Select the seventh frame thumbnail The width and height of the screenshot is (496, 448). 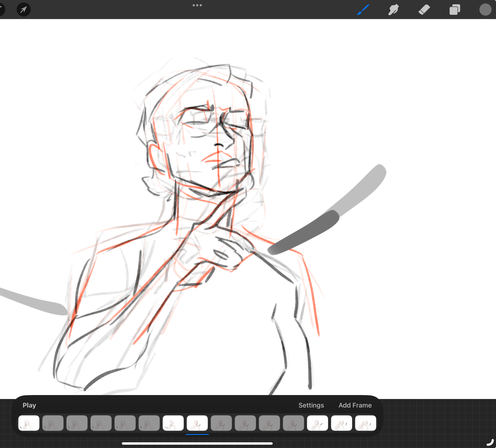(x=173, y=423)
